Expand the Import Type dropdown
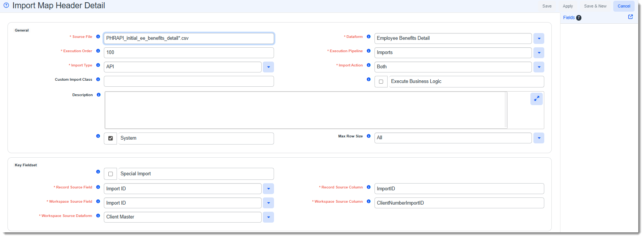The image size is (644, 238). coord(268,67)
